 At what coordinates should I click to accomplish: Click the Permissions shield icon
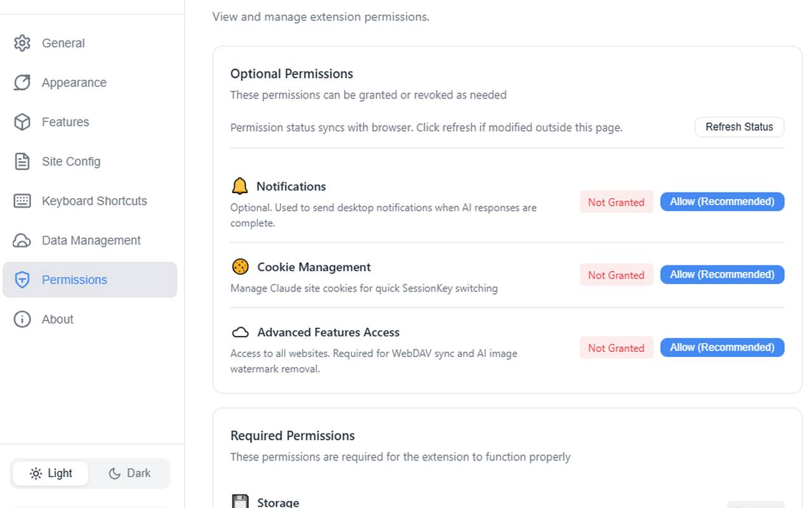[x=22, y=280]
